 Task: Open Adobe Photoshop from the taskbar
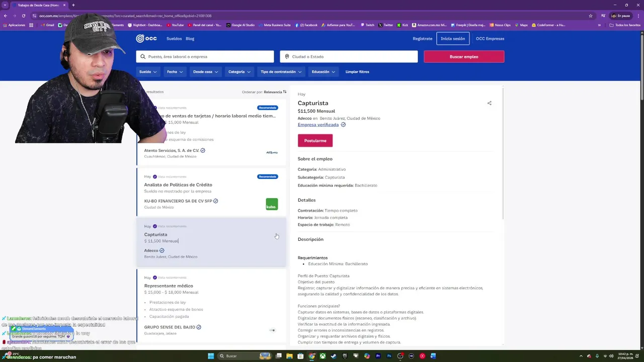click(x=389, y=356)
